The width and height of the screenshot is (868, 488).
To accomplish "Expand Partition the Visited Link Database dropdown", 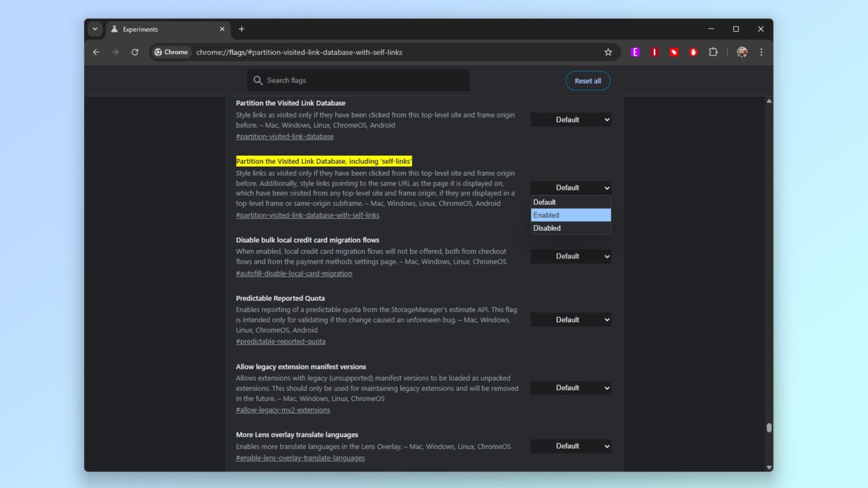I will point(570,120).
